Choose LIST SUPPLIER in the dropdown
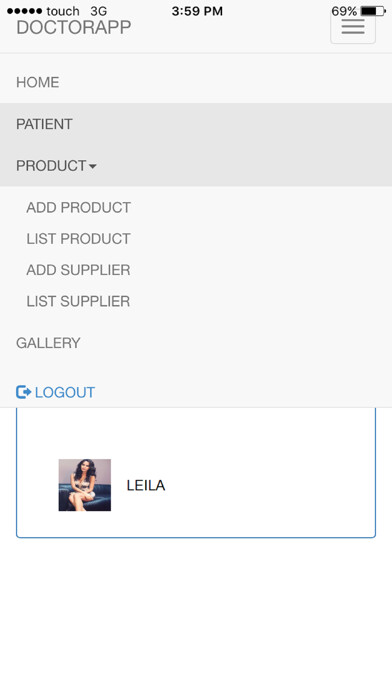Viewport: 392px width, 696px height. click(79, 301)
